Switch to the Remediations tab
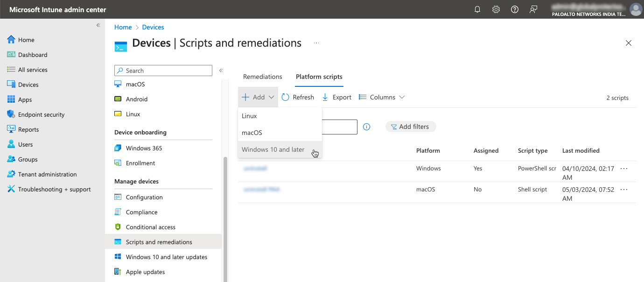 (263, 77)
